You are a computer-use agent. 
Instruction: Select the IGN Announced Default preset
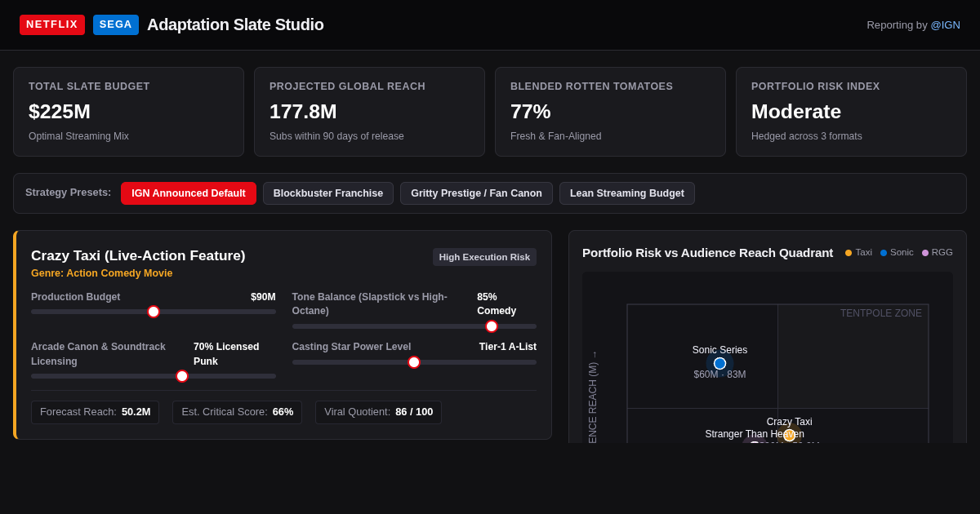(x=189, y=193)
